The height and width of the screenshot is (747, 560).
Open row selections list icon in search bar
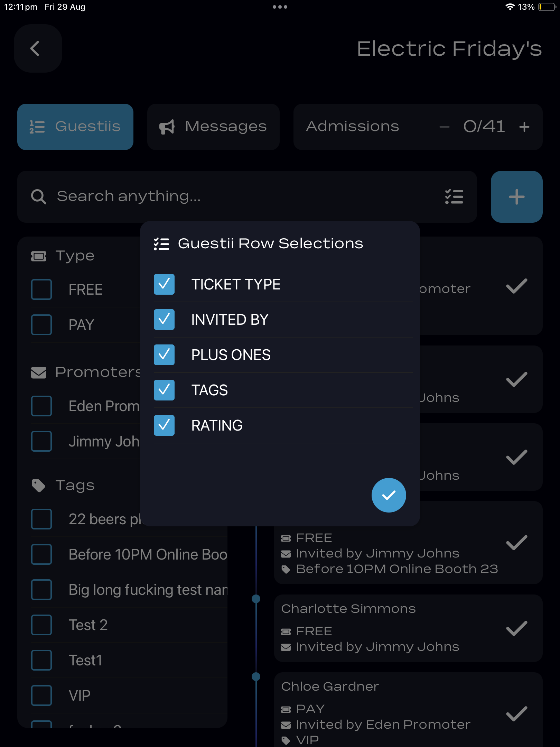454,197
